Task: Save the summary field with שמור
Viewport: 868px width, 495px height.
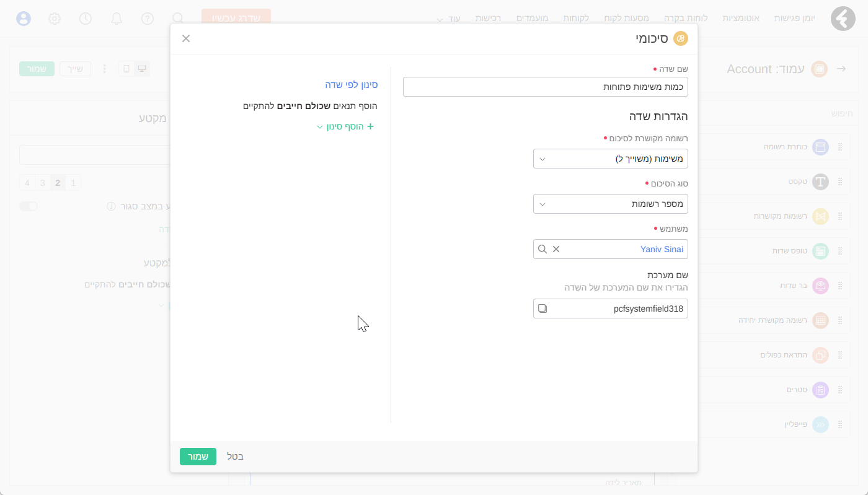Action: click(198, 457)
